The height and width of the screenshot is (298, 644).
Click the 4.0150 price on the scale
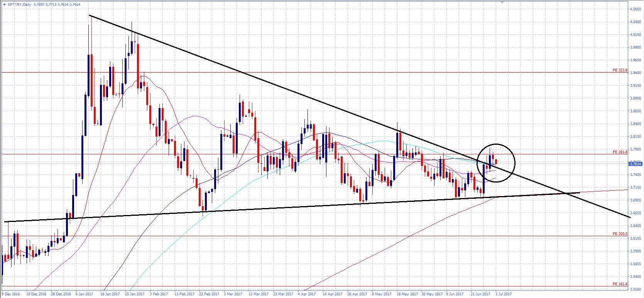click(636, 34)
